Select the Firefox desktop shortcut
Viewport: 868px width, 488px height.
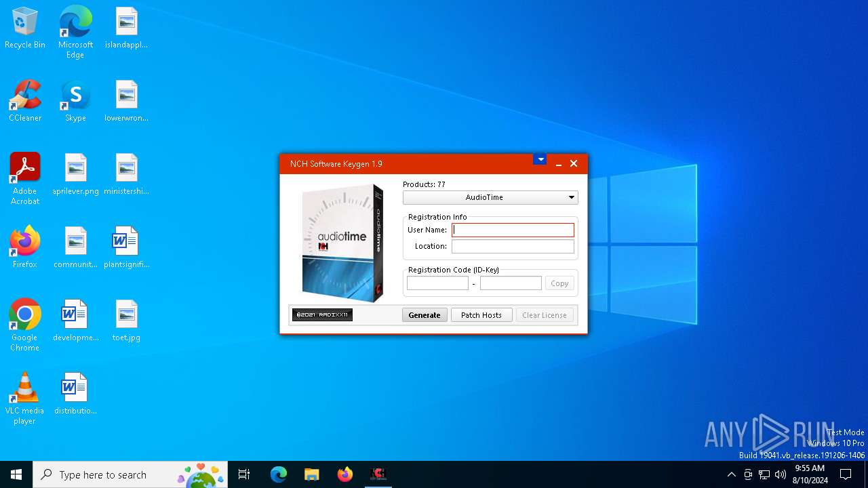(25, 248)
